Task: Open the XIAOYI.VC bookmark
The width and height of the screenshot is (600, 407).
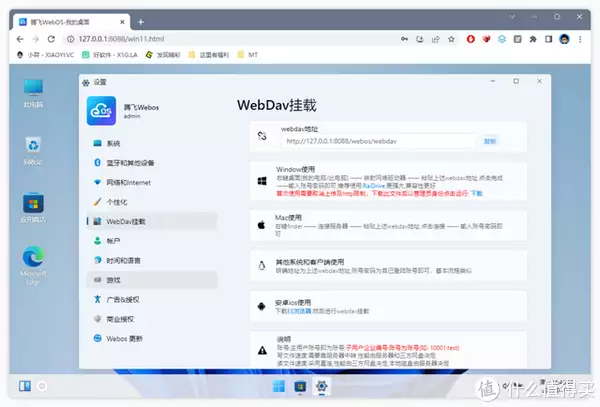Action: 46,55
